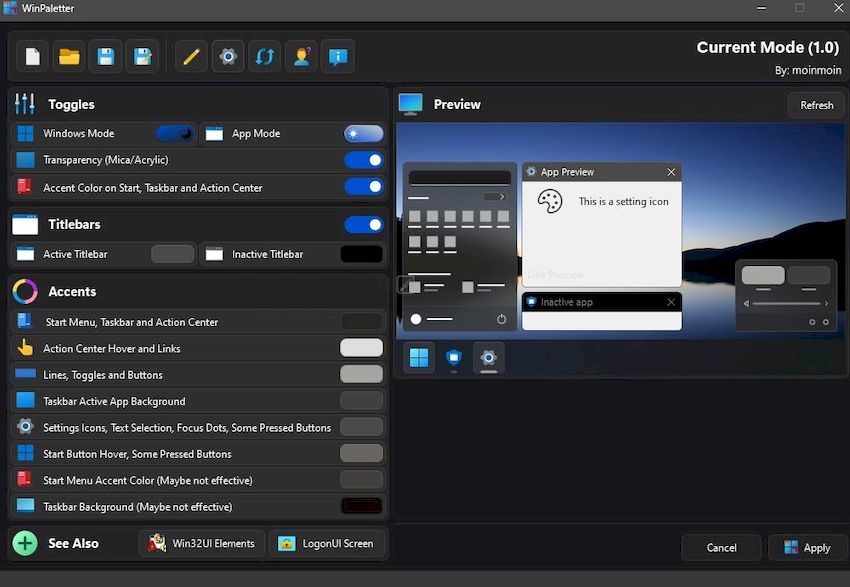The width and height of the screenshot is (850, 587).
Task: Toggle the Titlebars switch
Action: [x=364, y=224]
